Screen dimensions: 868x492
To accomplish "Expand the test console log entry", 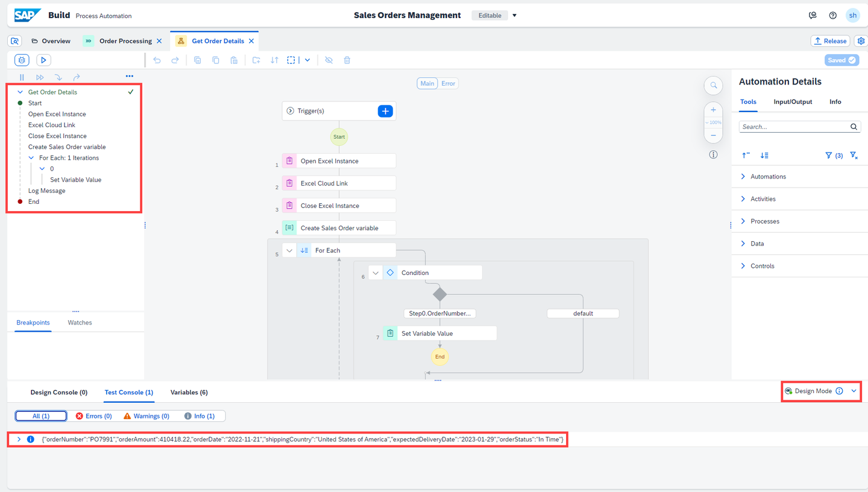I will [19, 440].
